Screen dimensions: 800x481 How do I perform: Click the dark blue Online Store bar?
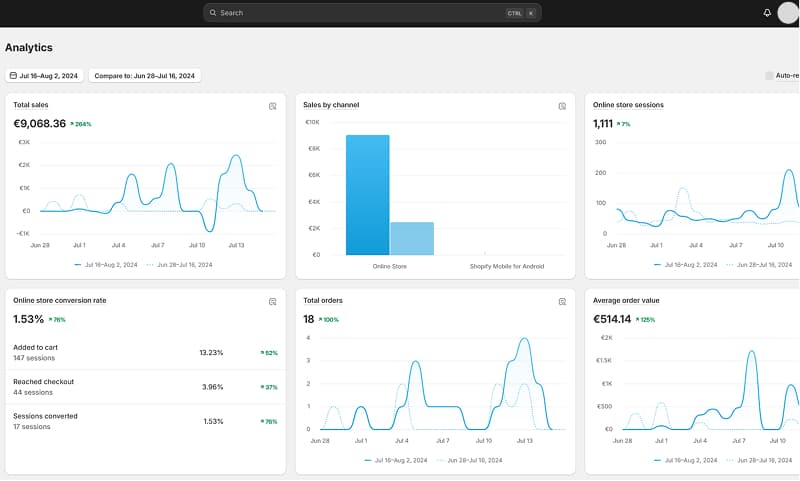coord(367,195)
